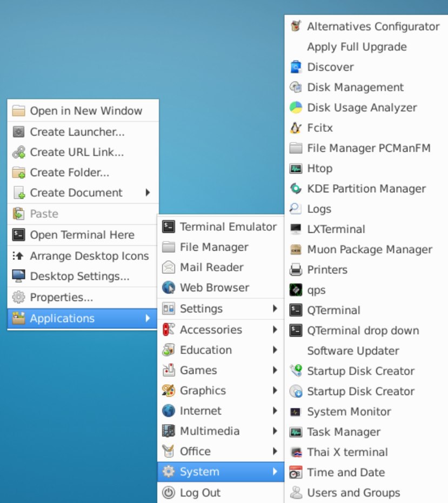Viewport: 448px width, 503px height.
Task: Open Startup Disk Creator with disc icon
Action: click(x=366, y=391)
